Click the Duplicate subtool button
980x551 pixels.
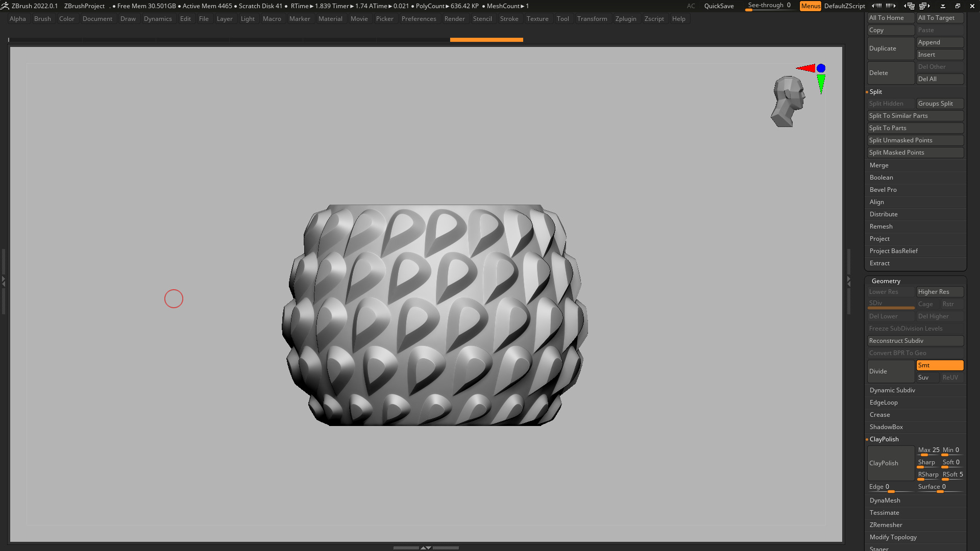[891, 48]
